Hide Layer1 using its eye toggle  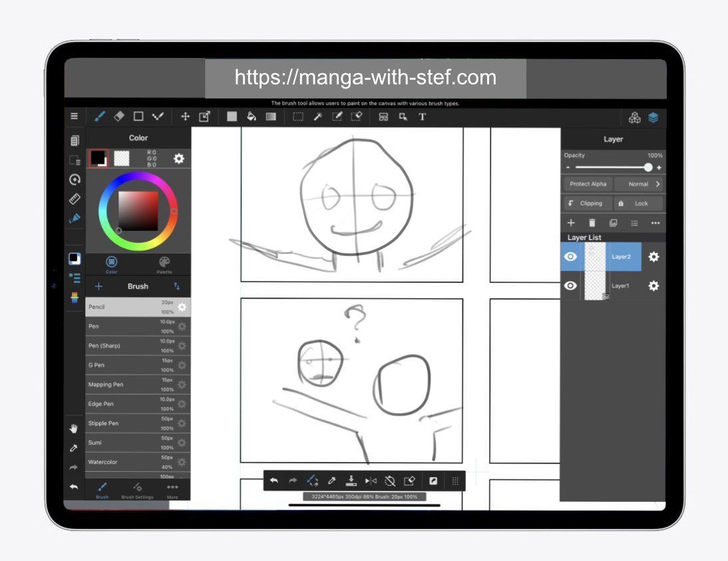(x=570, y=285)
